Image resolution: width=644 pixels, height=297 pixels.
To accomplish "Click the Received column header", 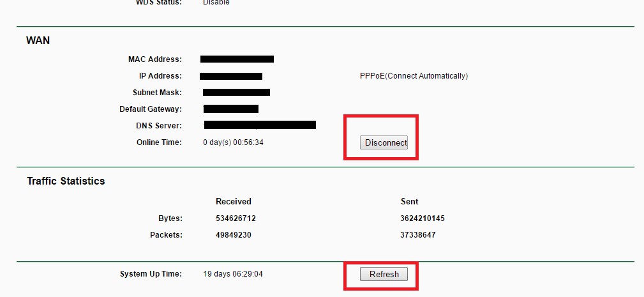I will click(234, 201).
